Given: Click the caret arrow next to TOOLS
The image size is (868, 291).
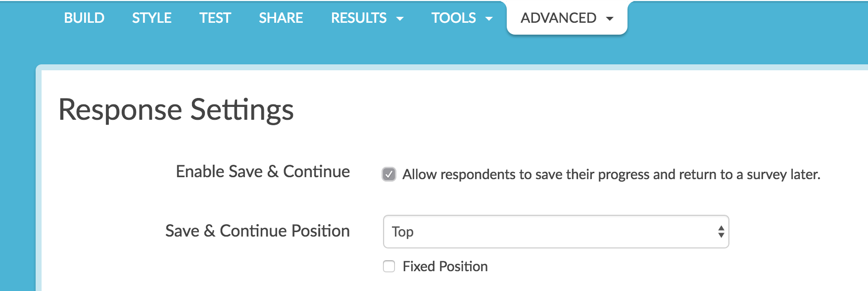Looking at the screenshot, I should click(489, 19).
